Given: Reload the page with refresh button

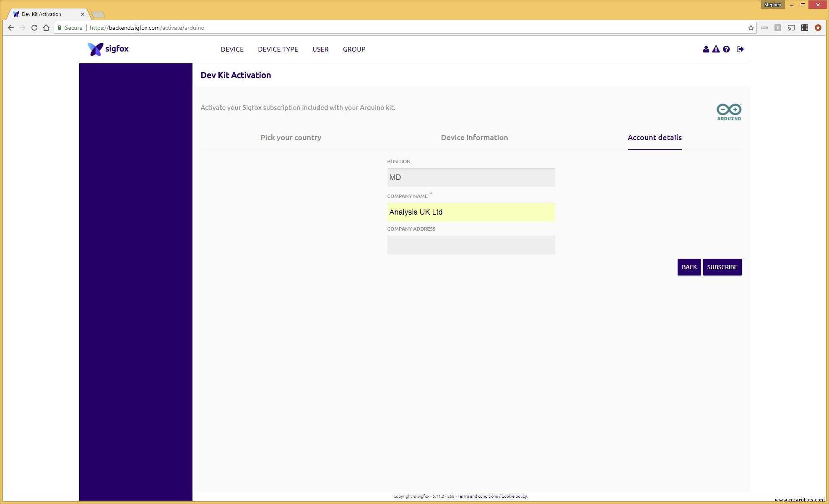Looking at the screenshot, I should 34,28.
